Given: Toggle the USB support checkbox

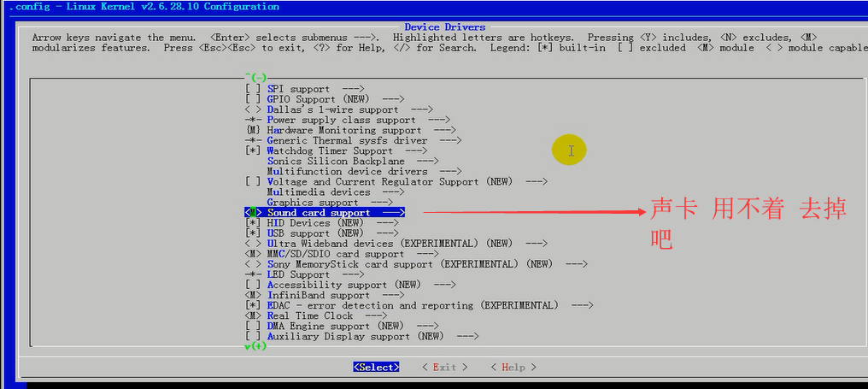Looking at the screenshot, I should (252, 233).
